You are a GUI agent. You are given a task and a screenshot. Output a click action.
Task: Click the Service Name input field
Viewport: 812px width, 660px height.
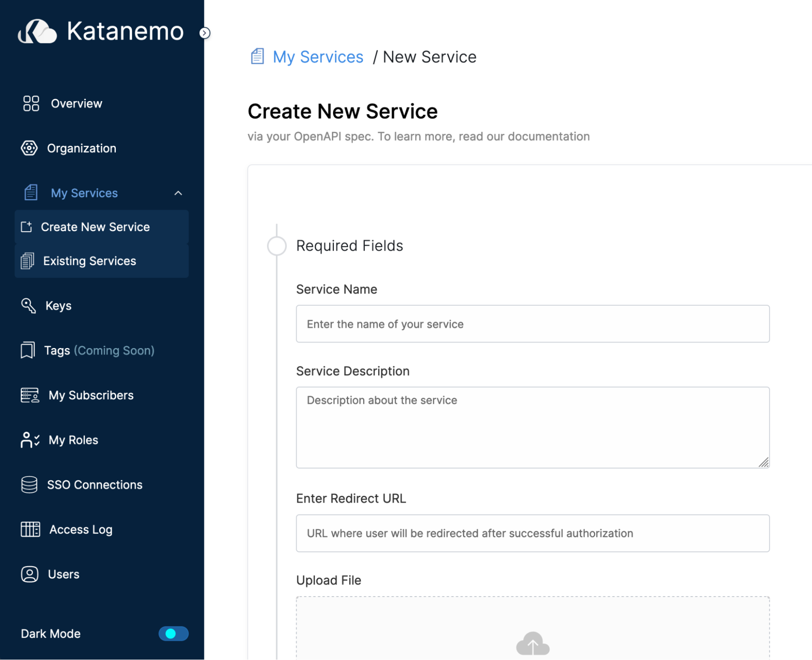[533, 323]
